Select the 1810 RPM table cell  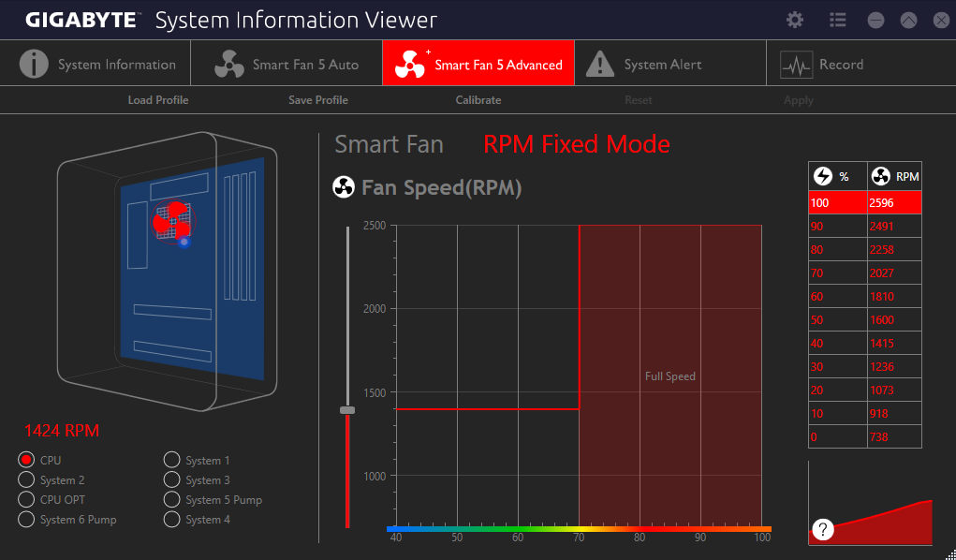[894, 297]
